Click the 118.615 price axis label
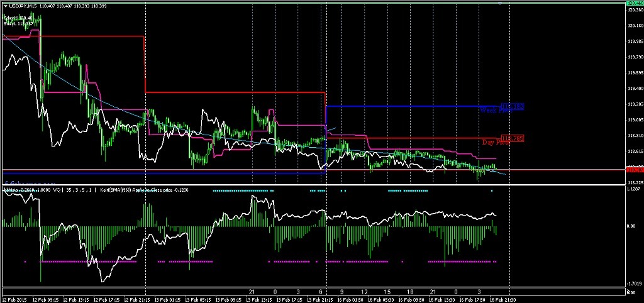Image resolution: width=644 pixels, height=303 pixels. [x=635, y=151]
